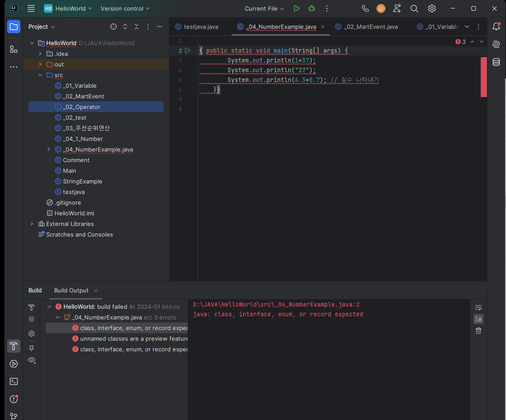
Task: Toggle the eye icon in build toolbar
Action: click(x=31, y=360)
